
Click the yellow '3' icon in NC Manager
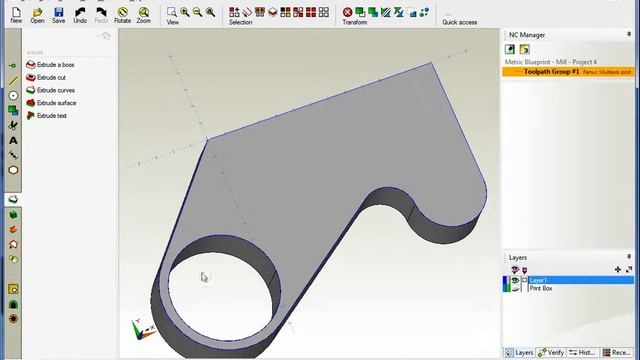pyautogui.click(x=524, y=49)
